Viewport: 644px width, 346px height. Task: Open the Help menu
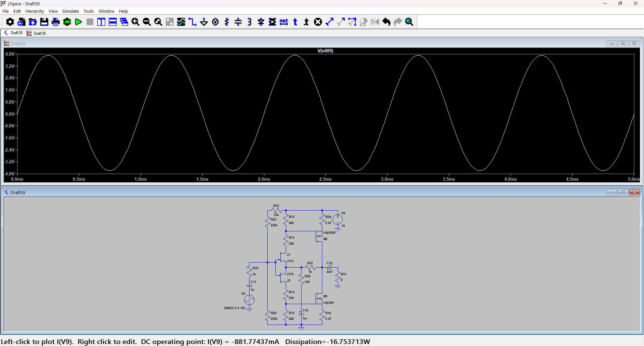[x=123, y=11]
